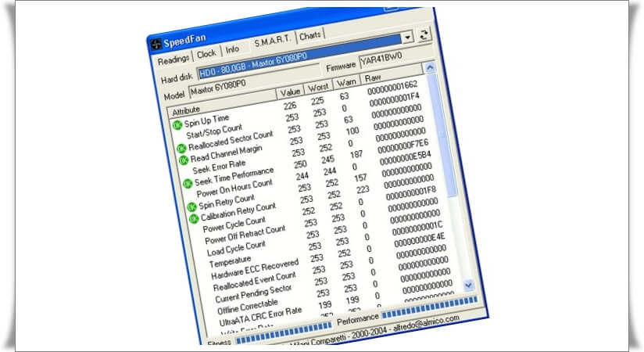Click the Performance label
The width and height of the screenshot is (644, 352).
358,319
